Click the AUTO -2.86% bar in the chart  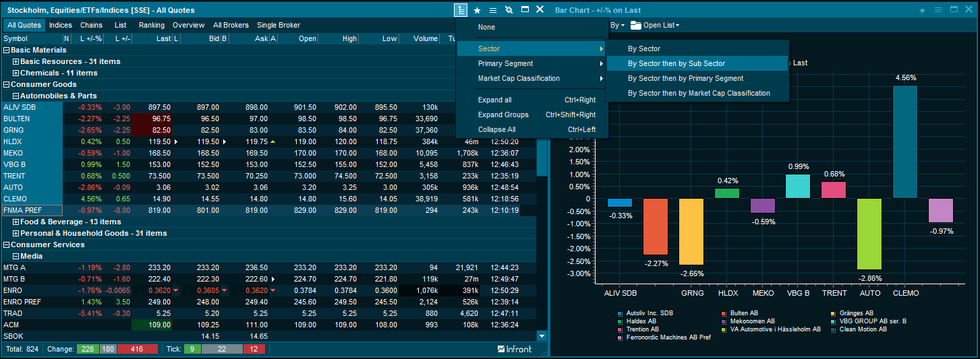click(869, 234)
